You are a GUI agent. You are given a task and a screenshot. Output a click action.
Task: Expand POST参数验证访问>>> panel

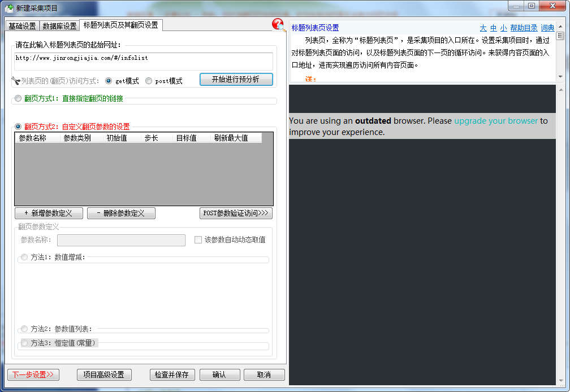[236, 213]
